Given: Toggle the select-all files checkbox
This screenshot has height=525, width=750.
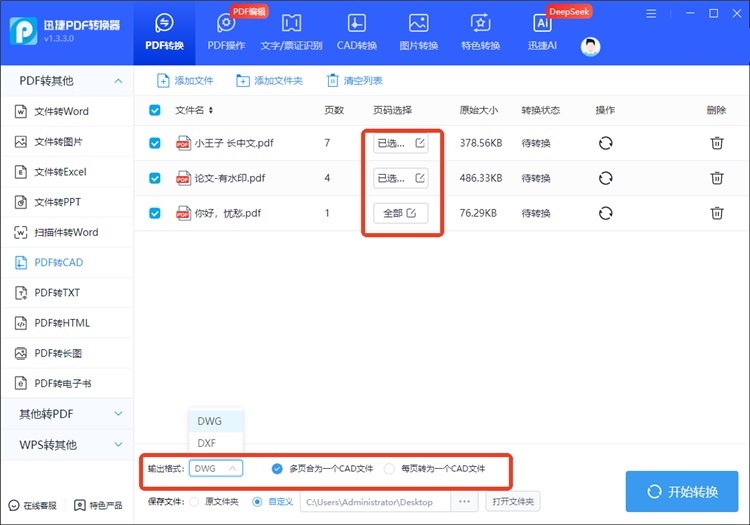Looking at the screenshot, I should [155, 110].
